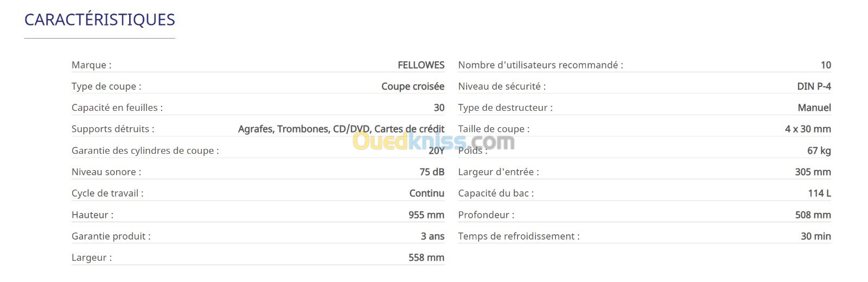Click the Marque label
Screen dimensions: 868x282
tap(91, 65)
